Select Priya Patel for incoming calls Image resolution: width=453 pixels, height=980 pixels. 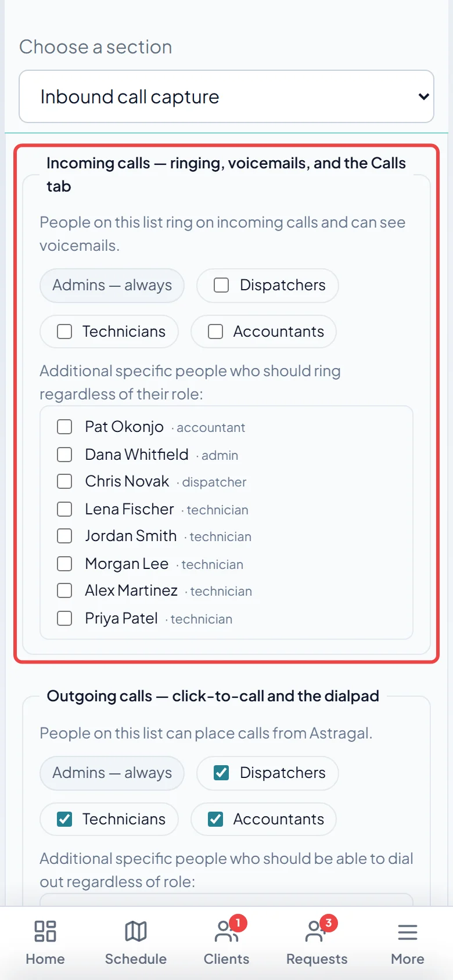pos(64,618)
